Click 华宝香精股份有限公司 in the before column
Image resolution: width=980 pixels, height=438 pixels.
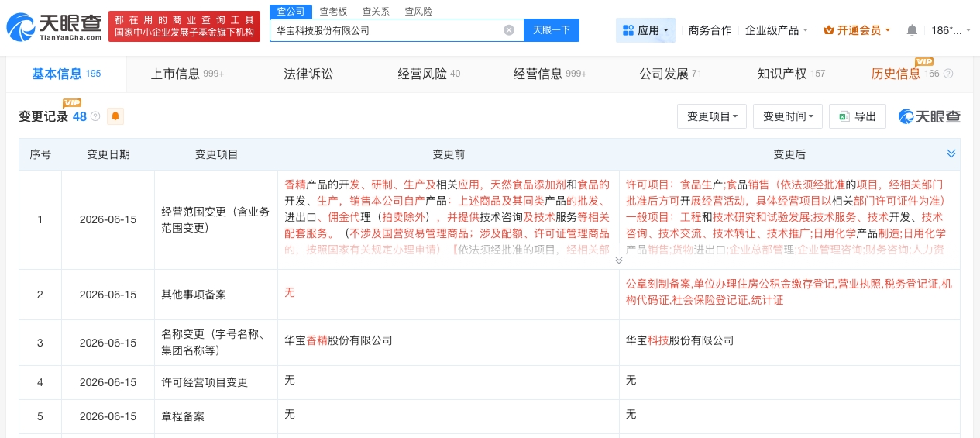[x=339, y=340]
